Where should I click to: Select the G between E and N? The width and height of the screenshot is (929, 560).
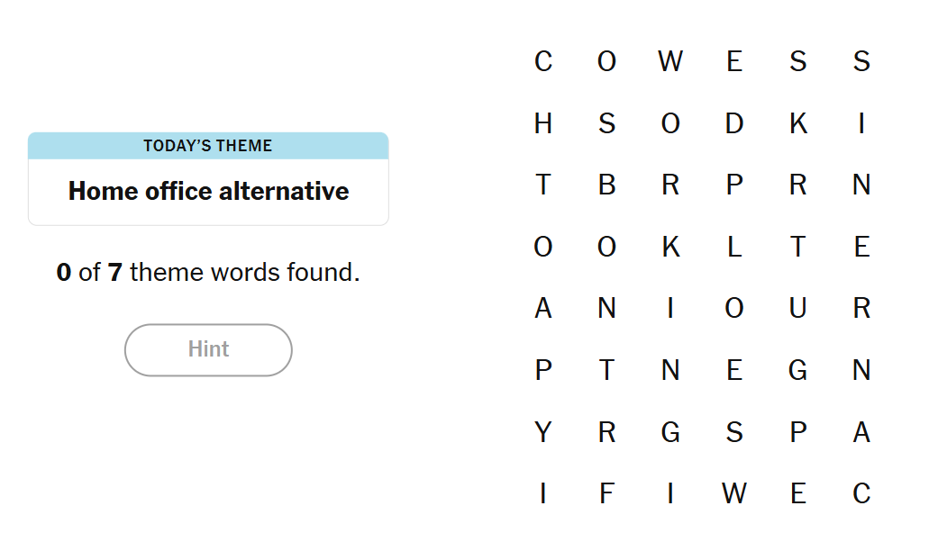click(797, 370)
